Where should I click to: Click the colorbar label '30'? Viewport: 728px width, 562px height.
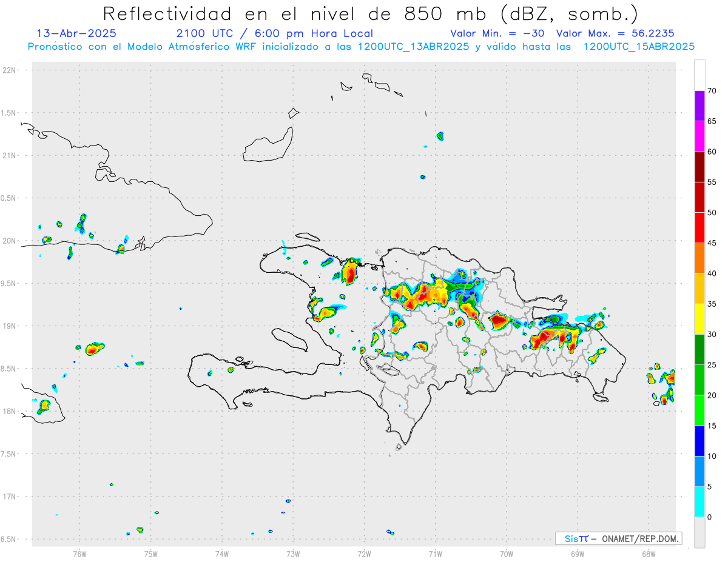coord(712,334)
